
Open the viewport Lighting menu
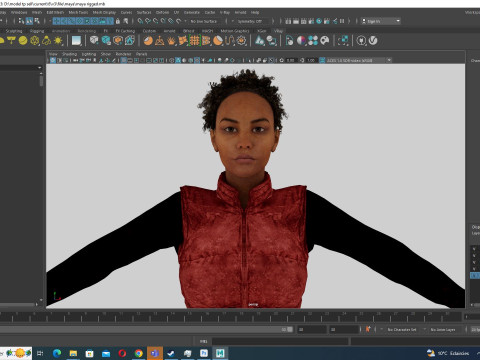coord(89,54)
